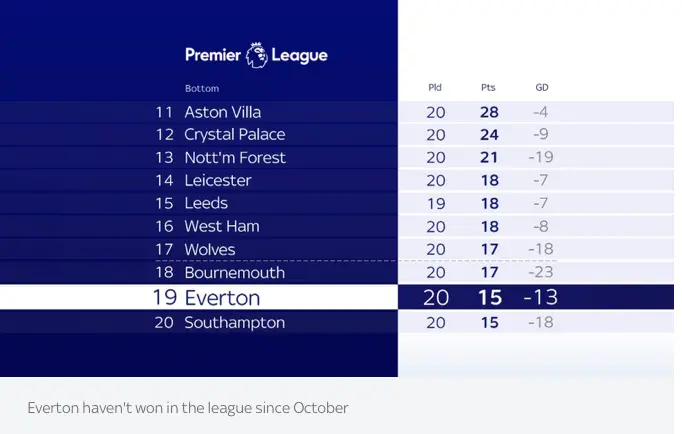The height and width of the screenshot is (434, 682).
Task: Click the Pld column header
Action: pyautogui.click(x=435, y=87)
